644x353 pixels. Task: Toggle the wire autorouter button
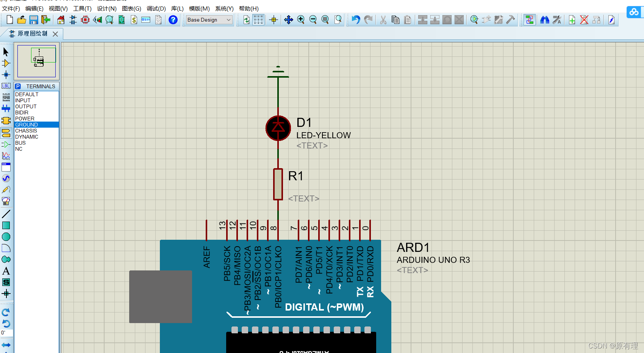coord(530,20)
